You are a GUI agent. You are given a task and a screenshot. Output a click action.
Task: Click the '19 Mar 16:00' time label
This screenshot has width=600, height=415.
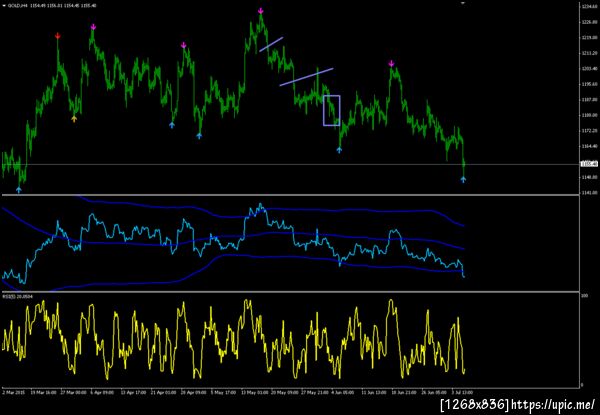click(46, 392)
